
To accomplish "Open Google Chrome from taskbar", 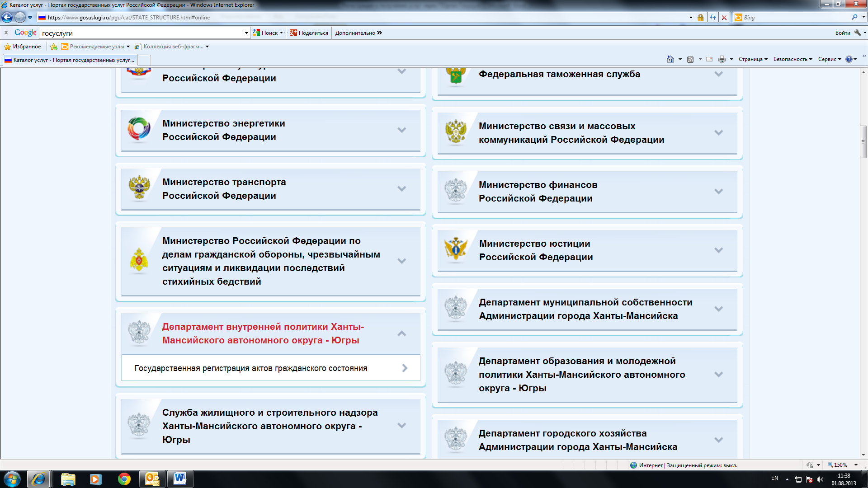I will (x=124, y=479).
